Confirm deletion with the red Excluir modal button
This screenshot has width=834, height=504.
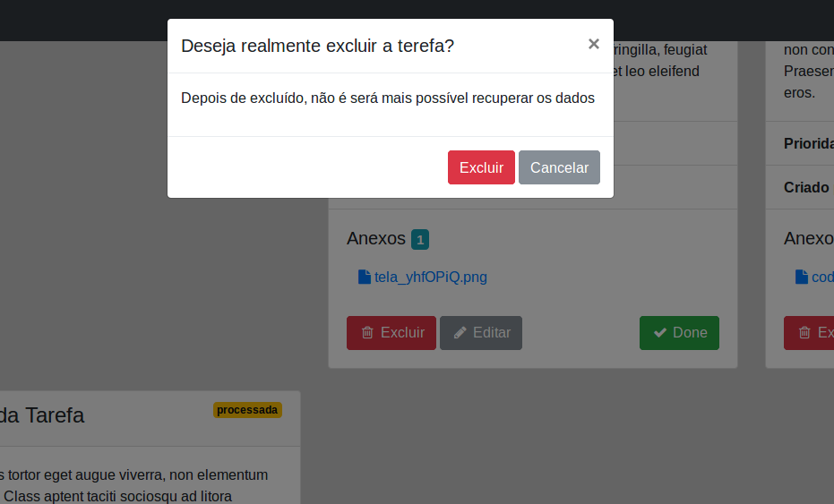coord(481,167)
